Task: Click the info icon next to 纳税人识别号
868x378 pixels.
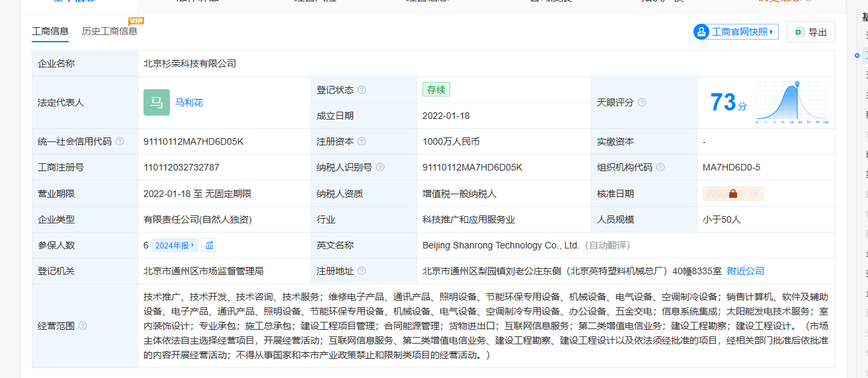Action: tap(380, 167)
